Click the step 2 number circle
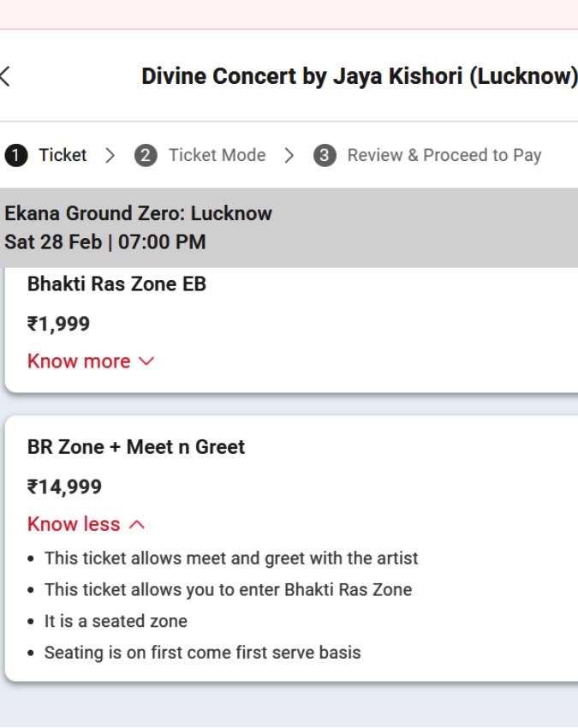 [x=146, y=155]
